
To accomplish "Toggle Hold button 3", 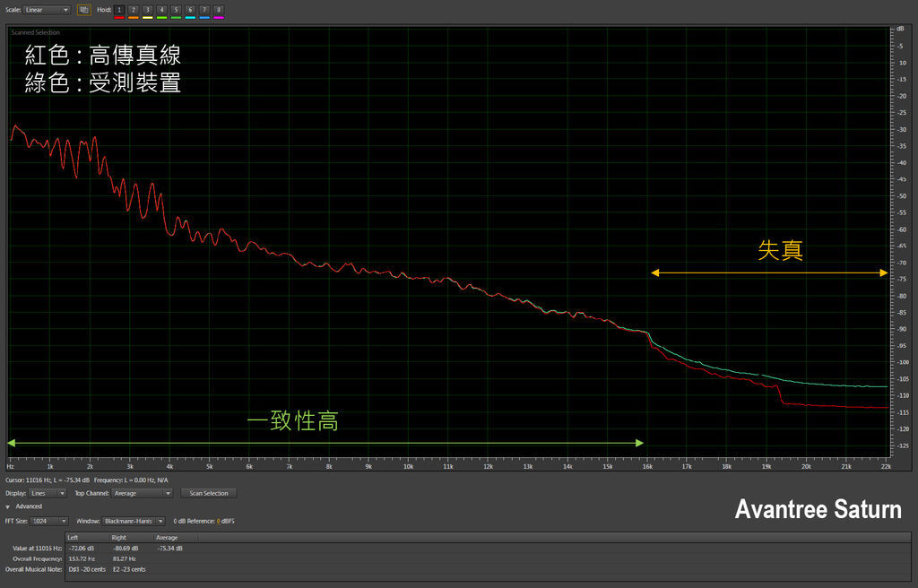I will [x=148, y=10].
